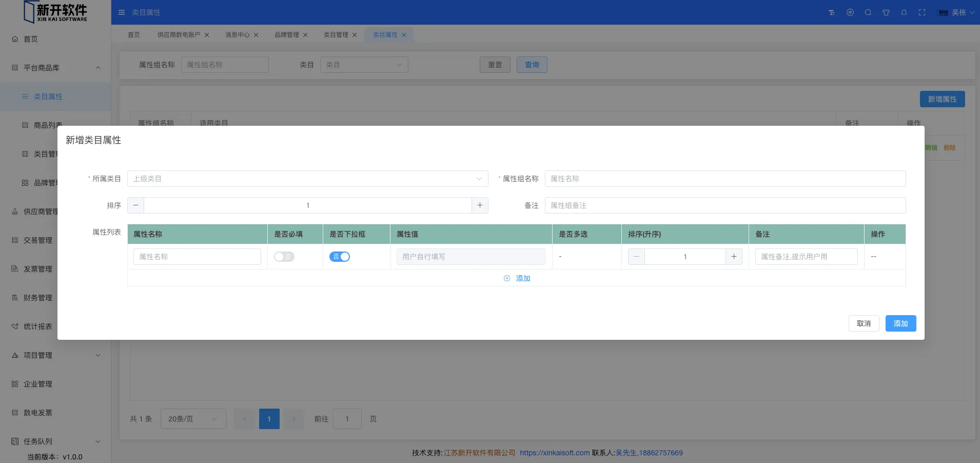This screenshot has height=463, width=980.
Task: Close the 品牌管理 tab with its X
Action: tap(305, 35)
